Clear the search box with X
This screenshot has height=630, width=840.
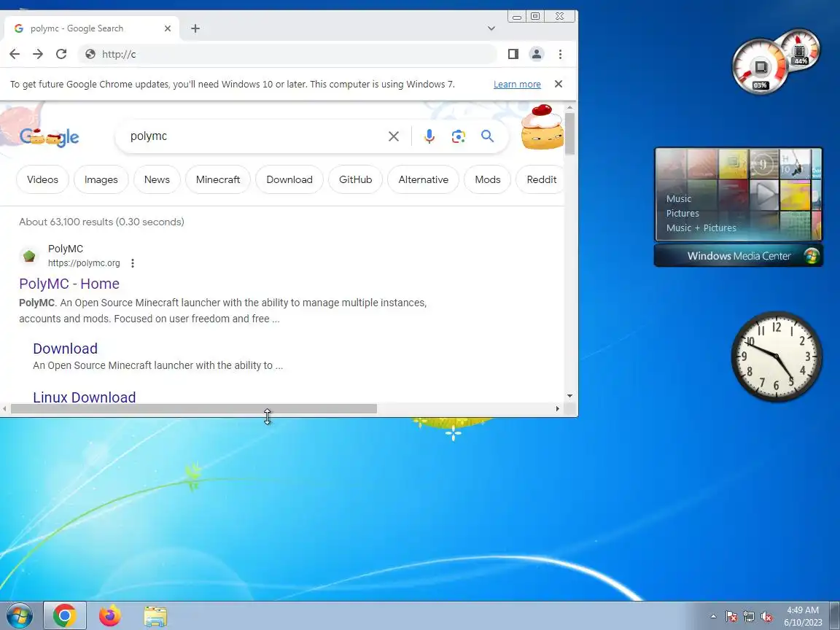point(393,136)
